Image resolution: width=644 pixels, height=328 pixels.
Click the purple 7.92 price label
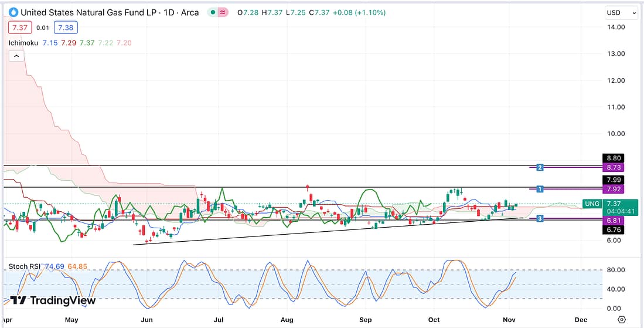(x=618, y=189)
